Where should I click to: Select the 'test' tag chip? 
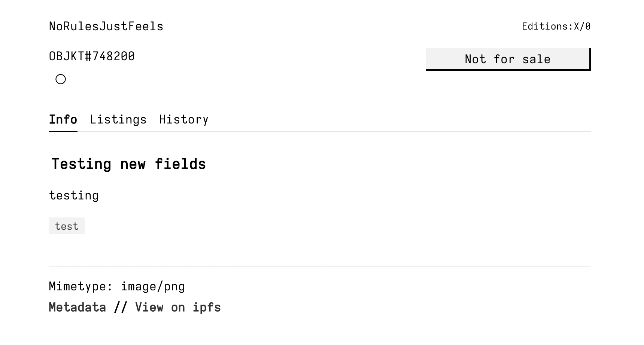[x=67, y=226]
